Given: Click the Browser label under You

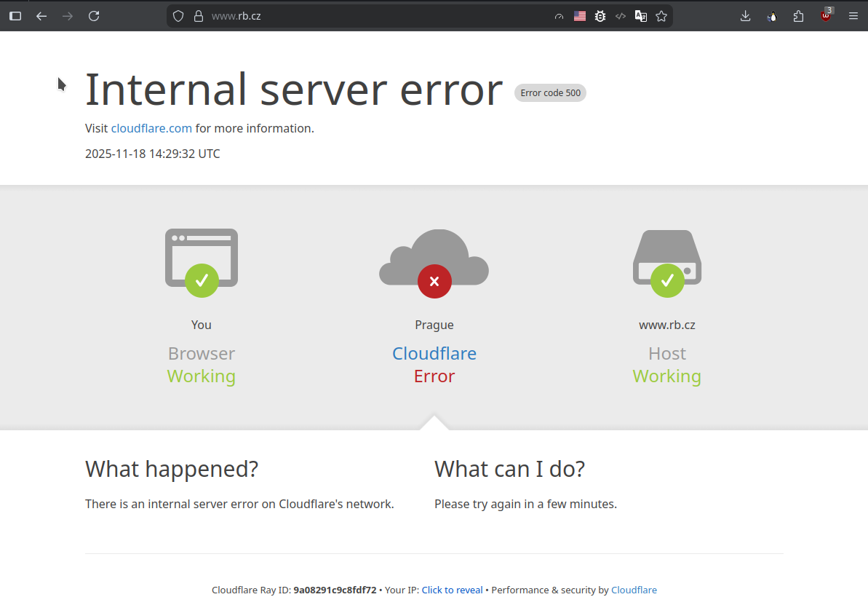Looking at the screenshot, I should tap(202, 354).
